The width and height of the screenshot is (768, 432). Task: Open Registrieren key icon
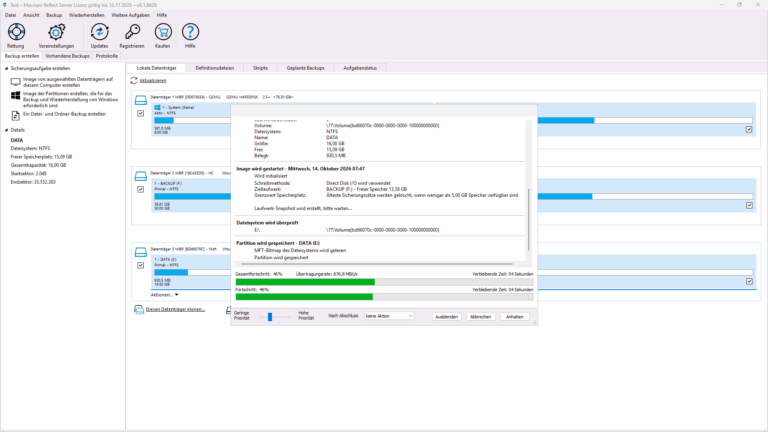[132, 36]
